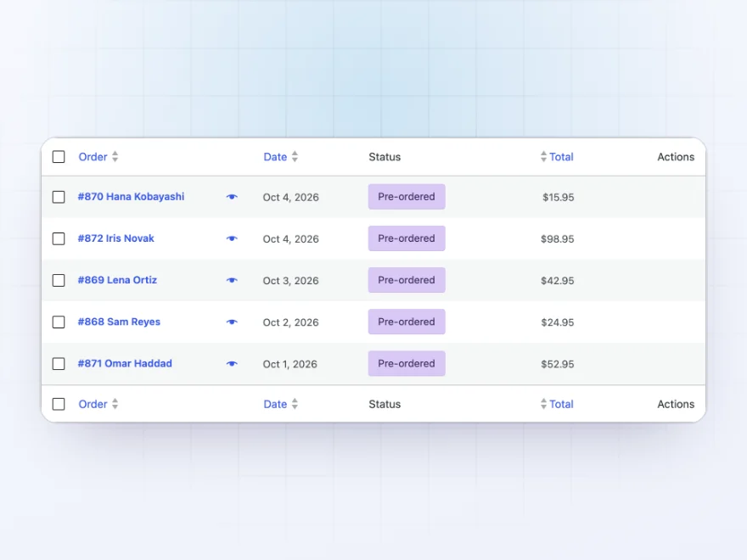Click the Actions label in the table footer
Viewport: 747px width, 560px height.
click(676, 404)
